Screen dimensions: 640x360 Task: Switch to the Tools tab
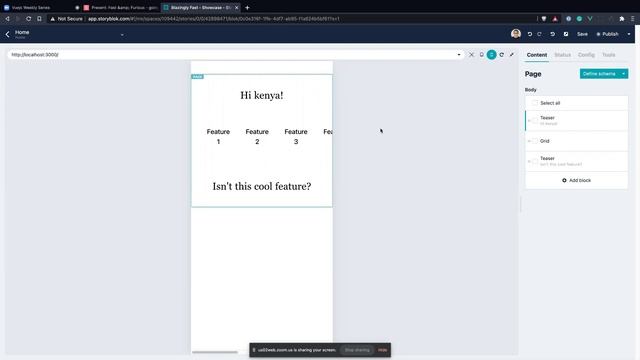pos(609,55)
